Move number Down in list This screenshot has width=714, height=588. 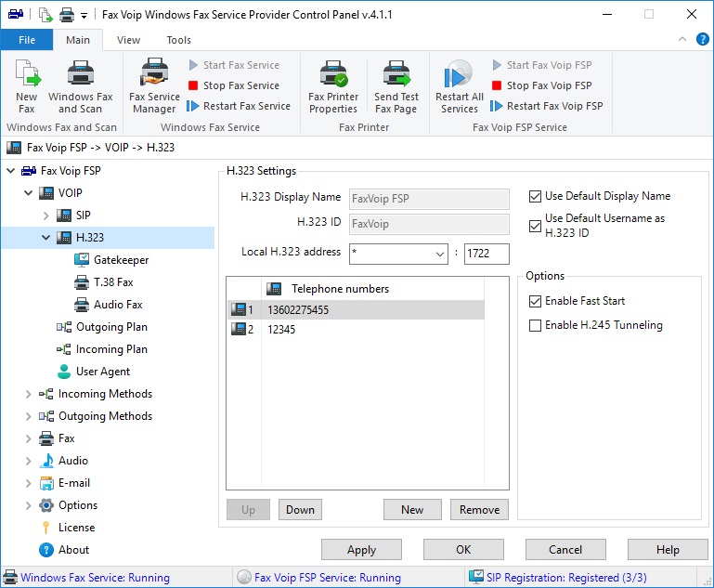[300, 510]
